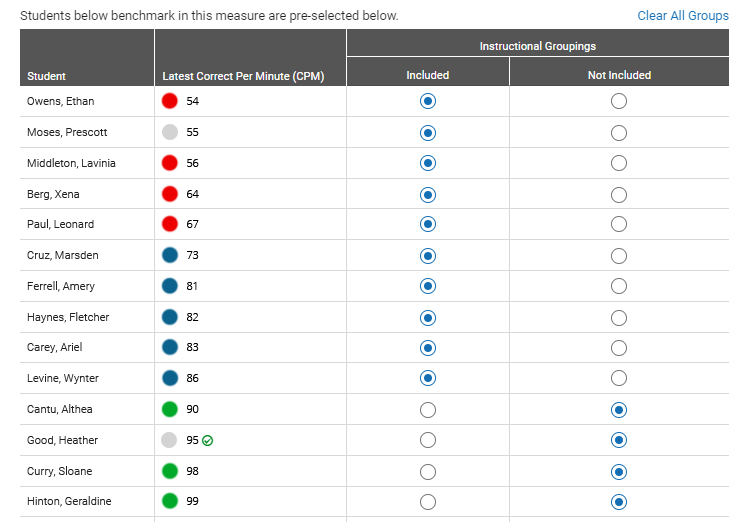Select Included for Cantu, Althea
The width and height of the screenshot is (750, 522).
428,410
